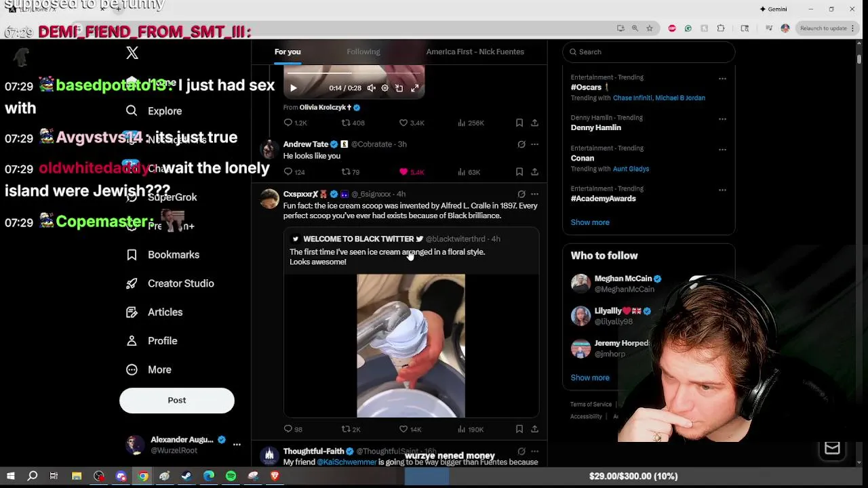Open more options on Andrew Tate's post

click(x=534, y=144)
